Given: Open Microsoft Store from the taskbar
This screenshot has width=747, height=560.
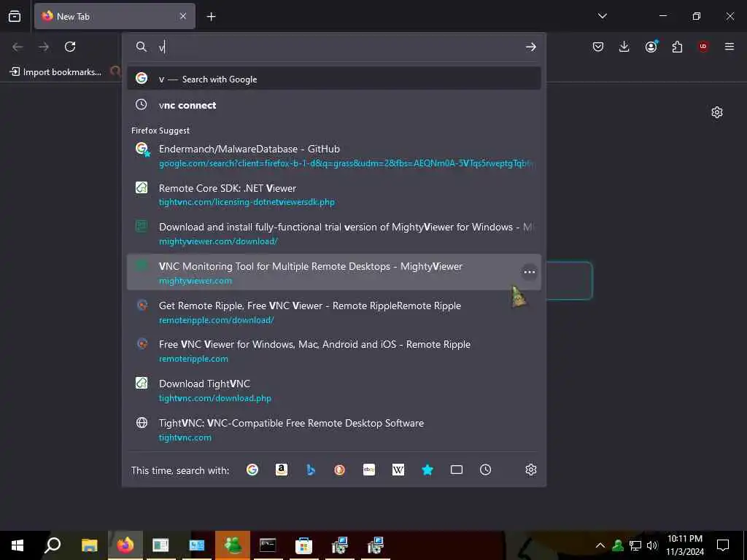Looking at the screenshot, I should (303, 545).
